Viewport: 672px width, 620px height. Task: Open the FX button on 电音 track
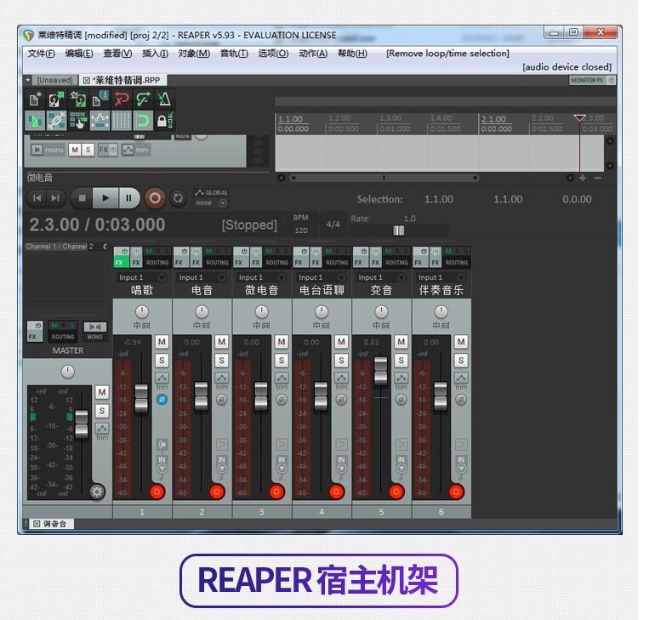click(x=179, y=262)
